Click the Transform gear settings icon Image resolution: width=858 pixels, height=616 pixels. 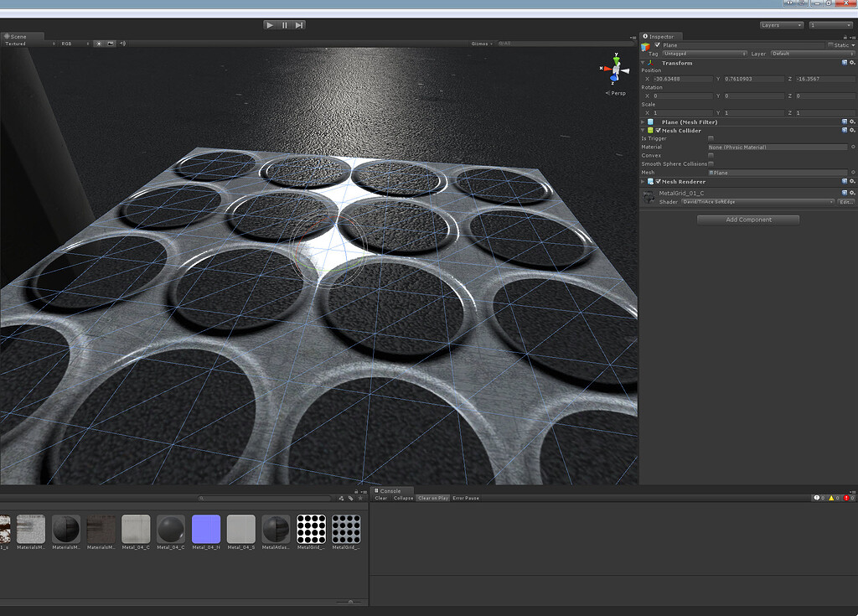[x=853, y=62]
